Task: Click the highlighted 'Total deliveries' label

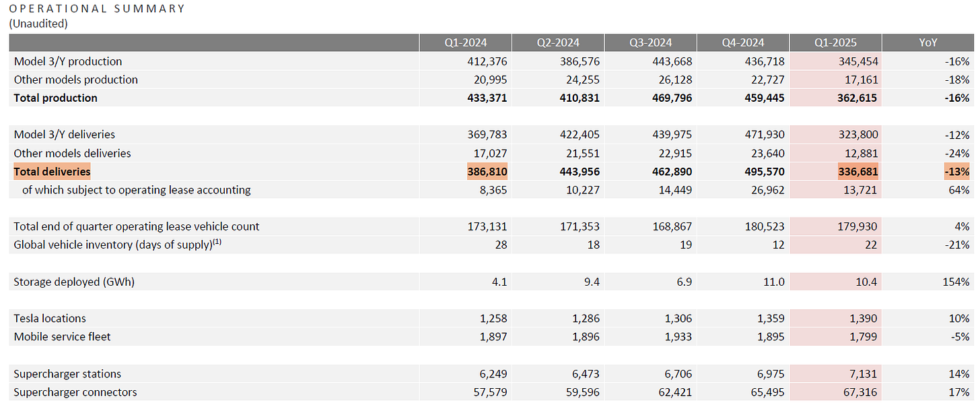Action: pyautogui.click(x=52, y=172)
